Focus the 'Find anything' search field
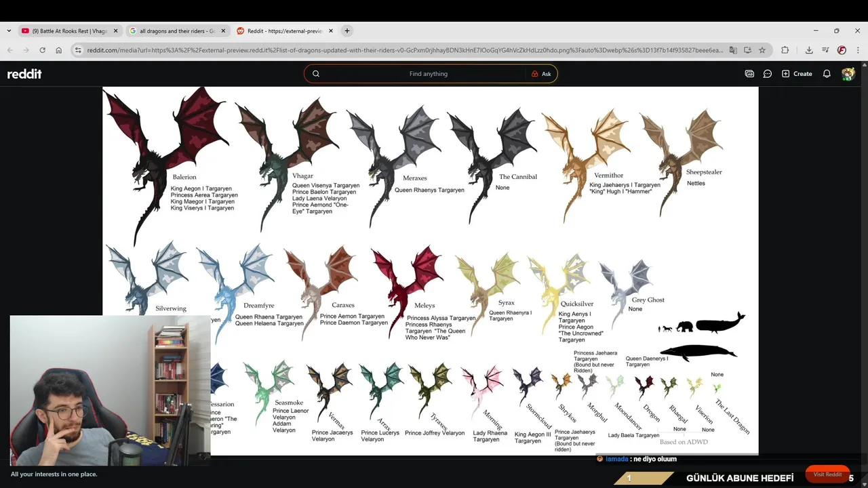 429,74
